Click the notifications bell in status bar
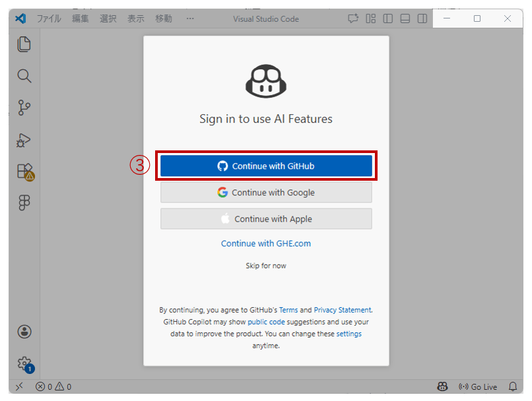This screenshot has height=401, width=532. 513,387
